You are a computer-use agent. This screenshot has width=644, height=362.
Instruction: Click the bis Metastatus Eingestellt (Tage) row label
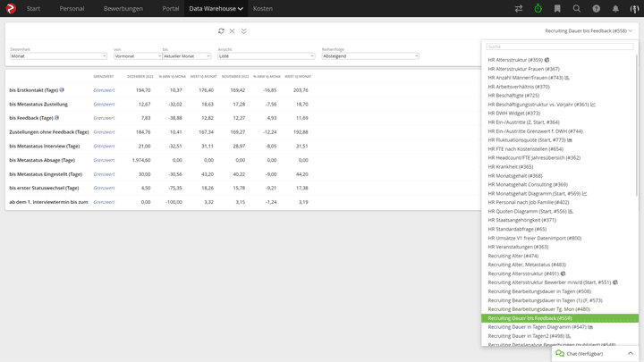coord(46,174)
